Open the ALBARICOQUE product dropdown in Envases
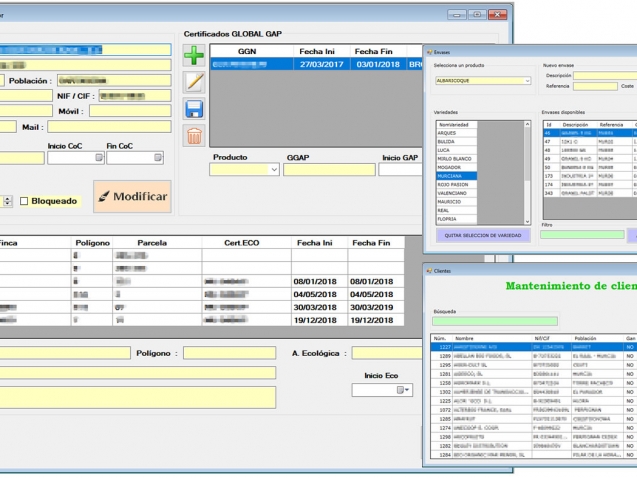Screen dimensions: 637x478 coord(527,81)
